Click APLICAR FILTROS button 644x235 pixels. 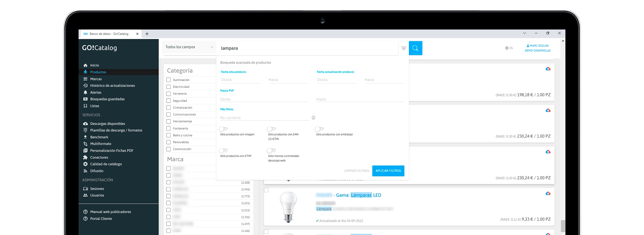(x=388, y=171)
